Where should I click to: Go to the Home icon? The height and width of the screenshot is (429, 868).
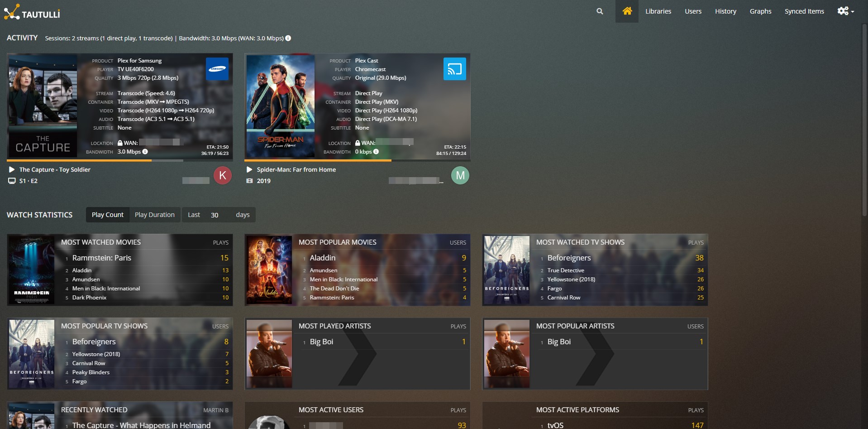pos(627,11)
